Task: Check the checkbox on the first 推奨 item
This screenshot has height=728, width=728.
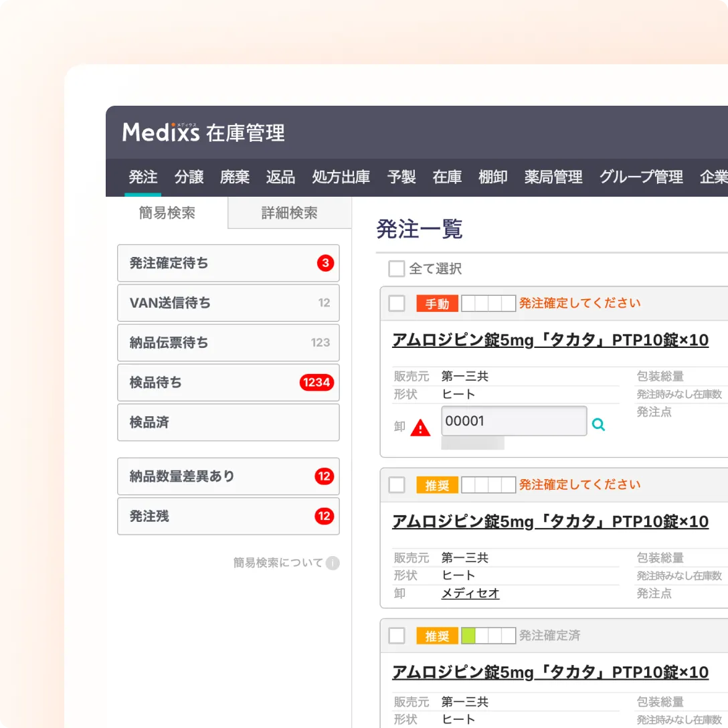Action: (x=396, y=485)
